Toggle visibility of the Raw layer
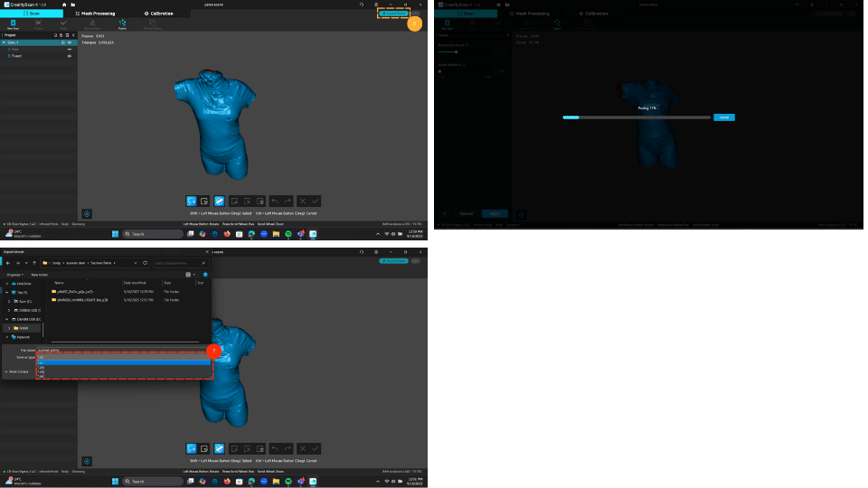Image resolution: width=868 pixels, height=488 pixels. 70,49
